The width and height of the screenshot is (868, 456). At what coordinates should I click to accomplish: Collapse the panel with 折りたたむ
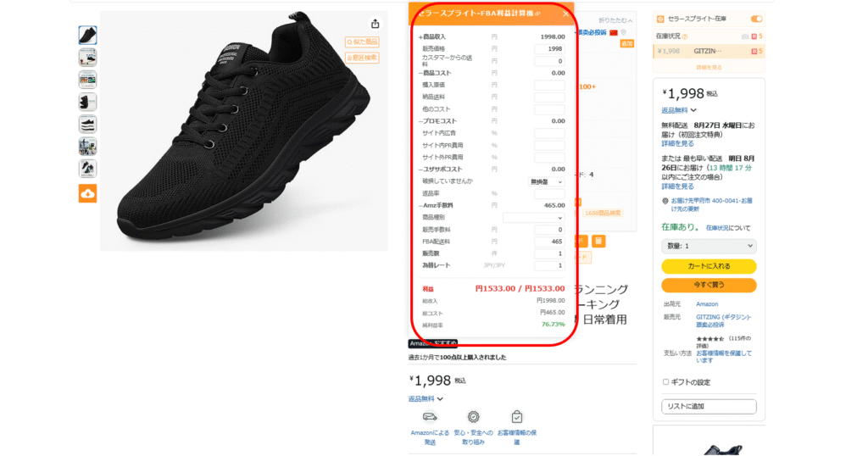[615, 20]
